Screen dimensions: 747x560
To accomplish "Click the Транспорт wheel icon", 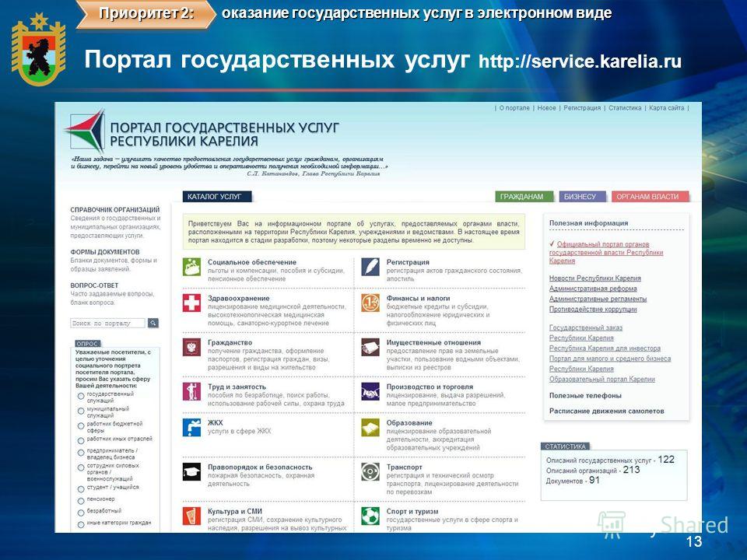I will pyautogui.click(x=370, y=472).
